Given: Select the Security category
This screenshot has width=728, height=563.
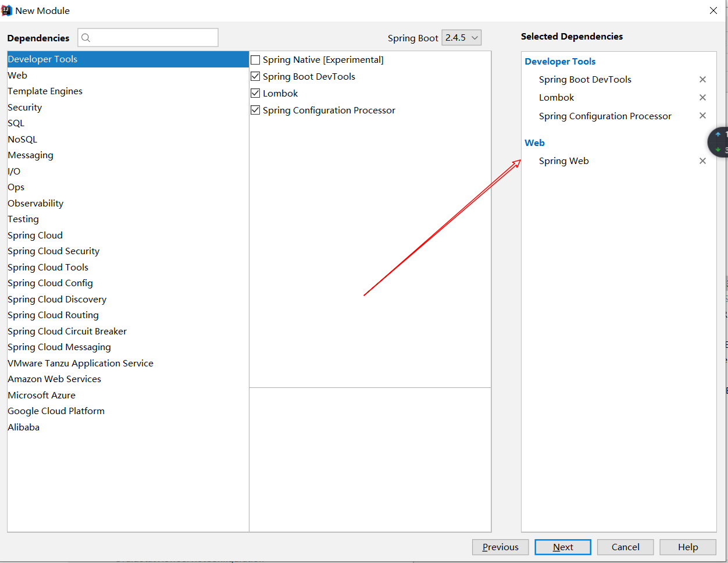Looking at the screenshot, I should pos(128,108).
